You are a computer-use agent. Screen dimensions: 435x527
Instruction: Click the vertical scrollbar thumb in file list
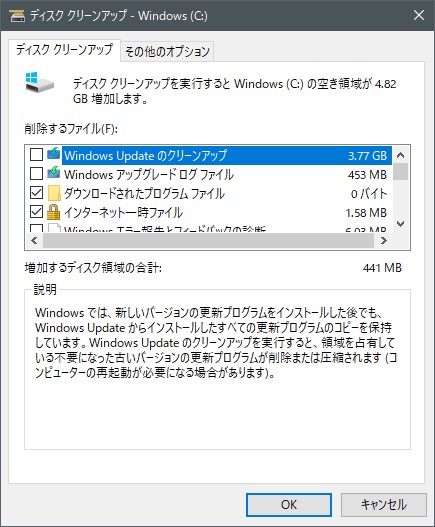(x=400, y=171)
